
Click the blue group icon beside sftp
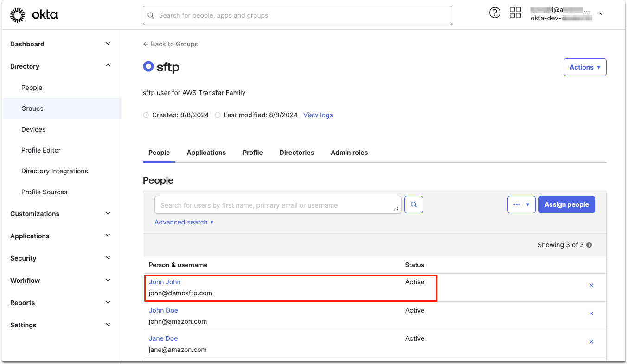(x=147, y=66)
